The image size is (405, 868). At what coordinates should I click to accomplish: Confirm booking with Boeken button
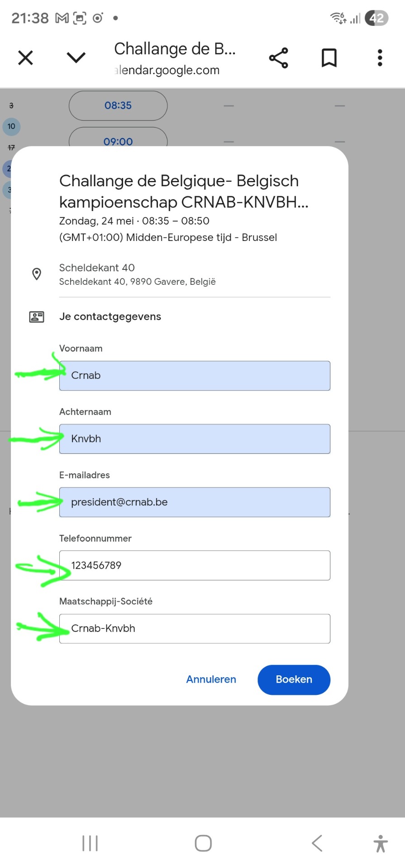coord(294,679)
